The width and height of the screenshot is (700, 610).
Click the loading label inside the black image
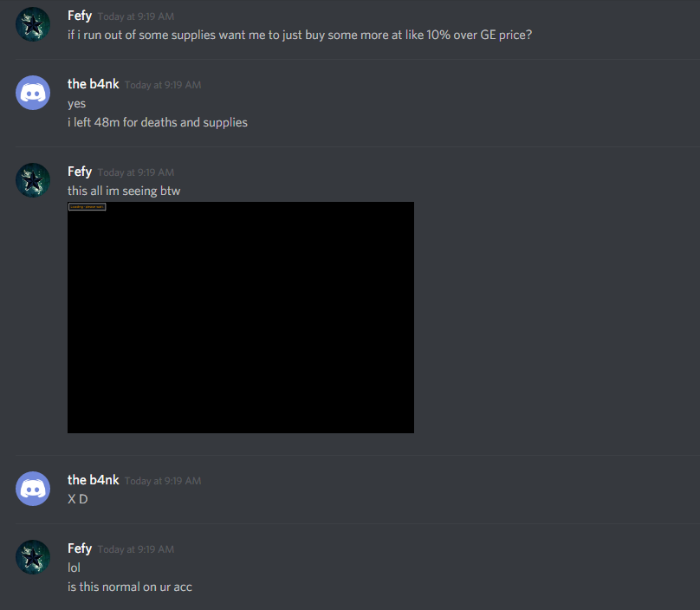(87, 207)
